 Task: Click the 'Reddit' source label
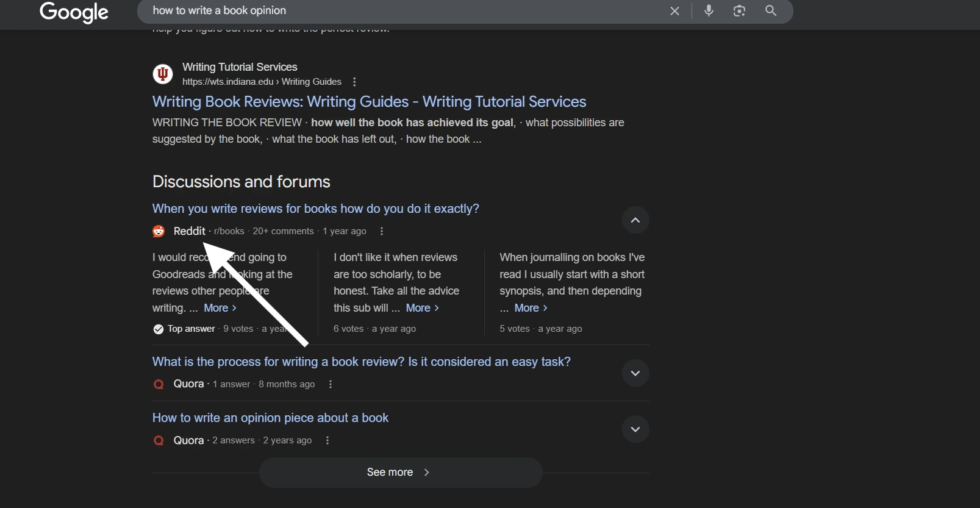tap(189, 231)
